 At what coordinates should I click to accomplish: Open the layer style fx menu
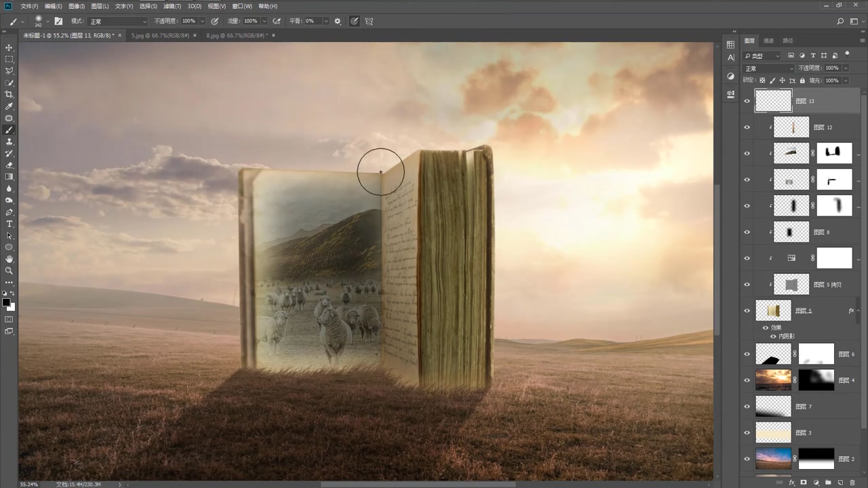791,483
